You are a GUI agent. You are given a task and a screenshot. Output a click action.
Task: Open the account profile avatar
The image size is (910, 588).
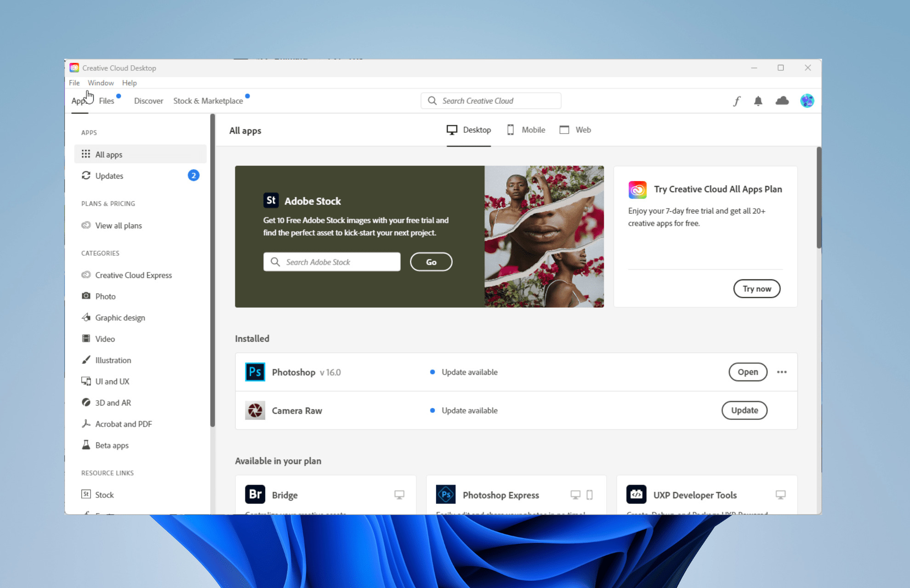[x=807, y=101]
